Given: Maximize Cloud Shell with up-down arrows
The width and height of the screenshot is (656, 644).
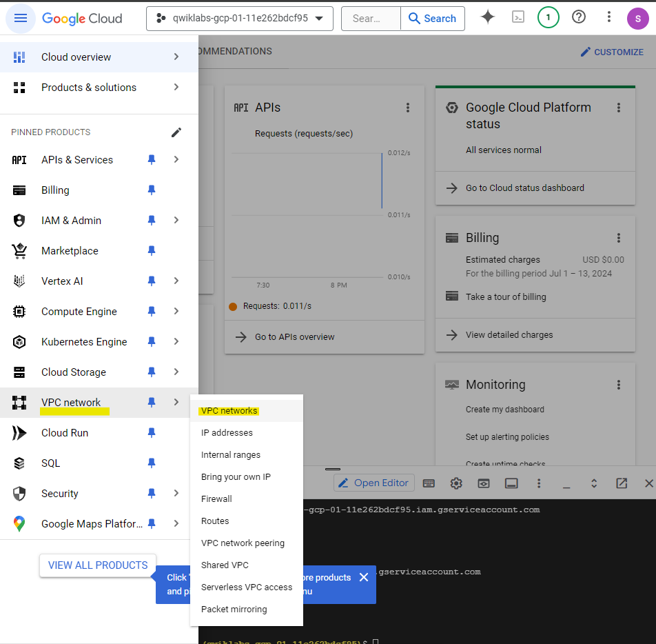Looking at the screenshot, I should (594, 483).
